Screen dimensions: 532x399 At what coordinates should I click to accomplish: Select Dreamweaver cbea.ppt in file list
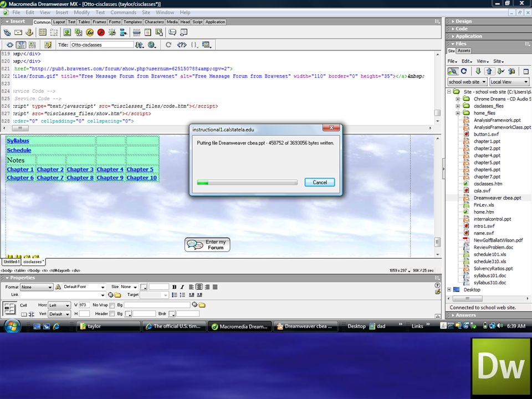click(497, 198)
